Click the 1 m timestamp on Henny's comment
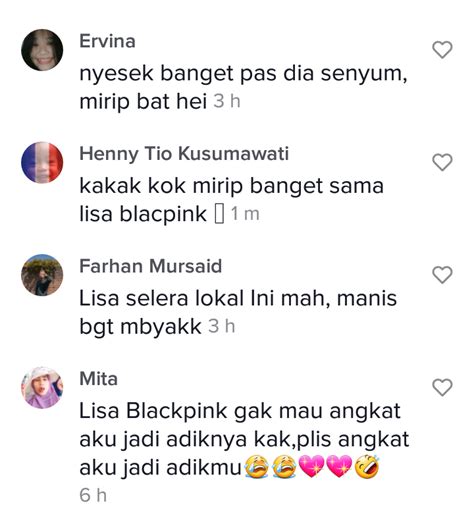The image size is (474, 524). (245, 214)
